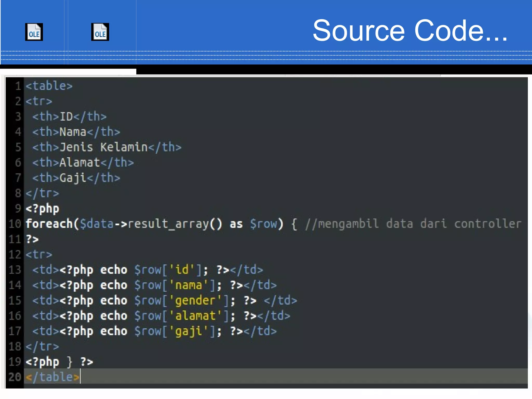
Task: Click the <?php opening tag on line 9
Action: click(x=42, y=209)
